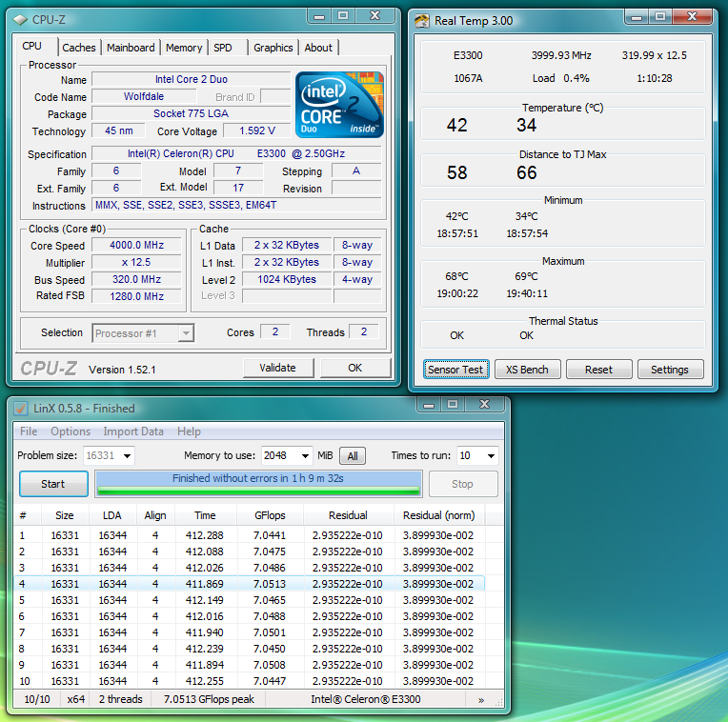Minimize the CPU-Z window

pyautogui.click(x=319, y=16)
